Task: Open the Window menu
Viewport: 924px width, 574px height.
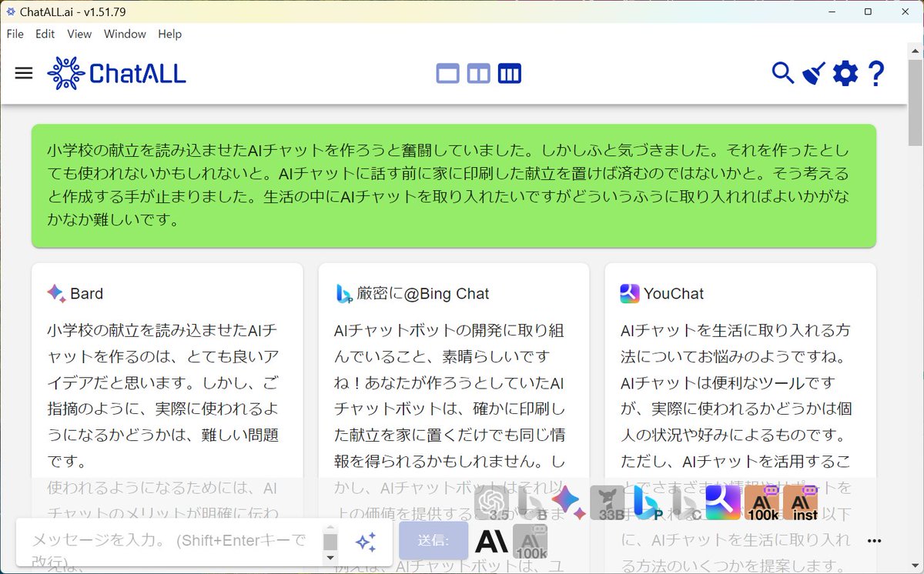Action: [125, 34]
